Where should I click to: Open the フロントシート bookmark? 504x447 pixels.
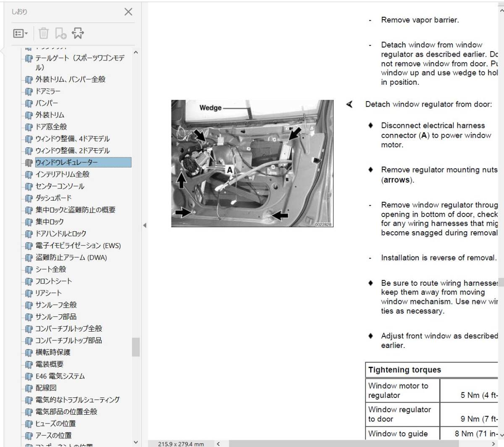(54, 281)
